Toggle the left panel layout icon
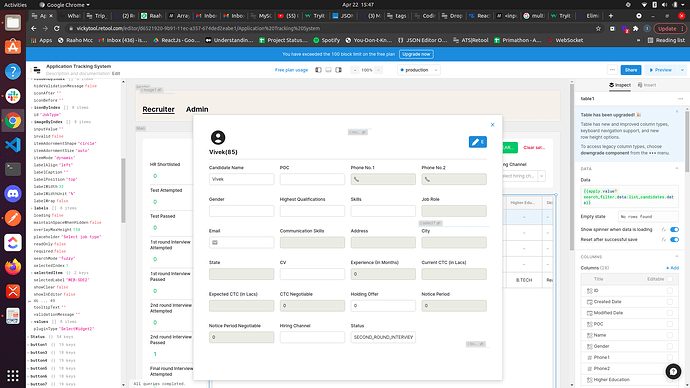The image size is (690, 388). (x=318, y=70)
